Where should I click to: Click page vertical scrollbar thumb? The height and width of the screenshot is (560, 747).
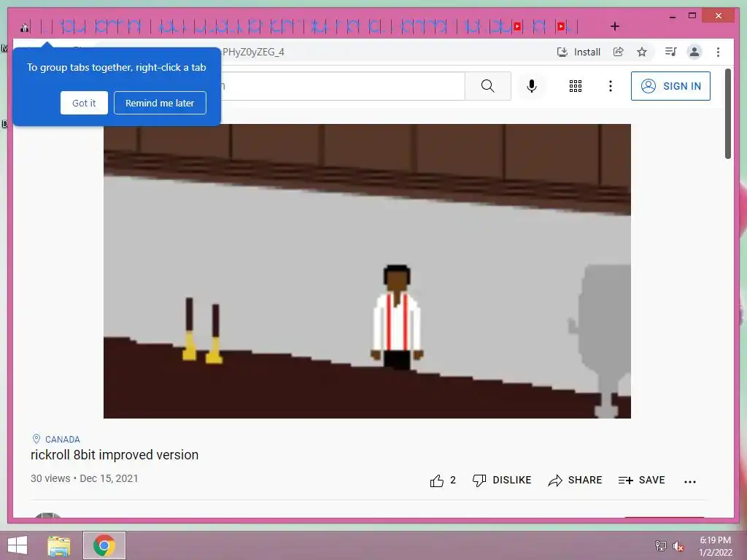click(x=727, y=114)
